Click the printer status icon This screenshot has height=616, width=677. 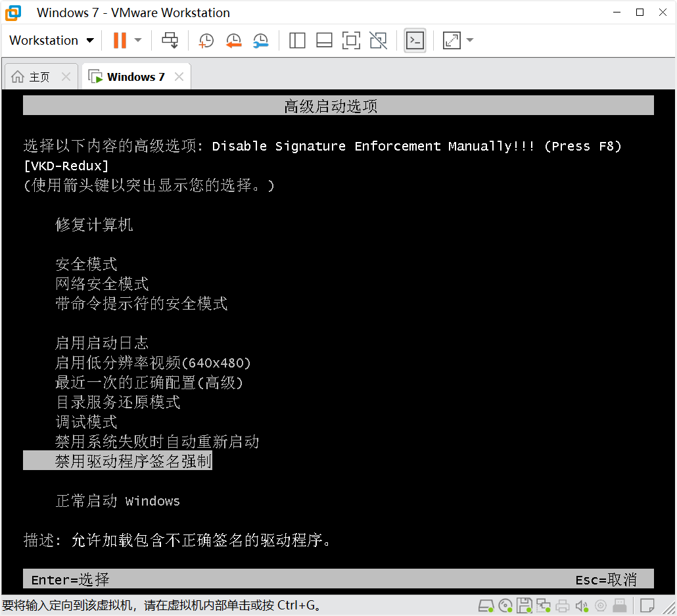click(x=562, y=605)
